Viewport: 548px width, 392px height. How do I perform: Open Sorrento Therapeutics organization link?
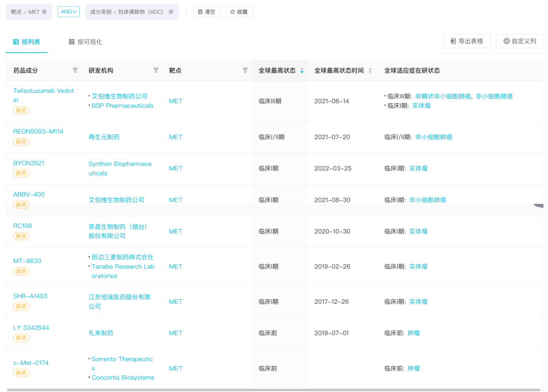tap(122, 364)
